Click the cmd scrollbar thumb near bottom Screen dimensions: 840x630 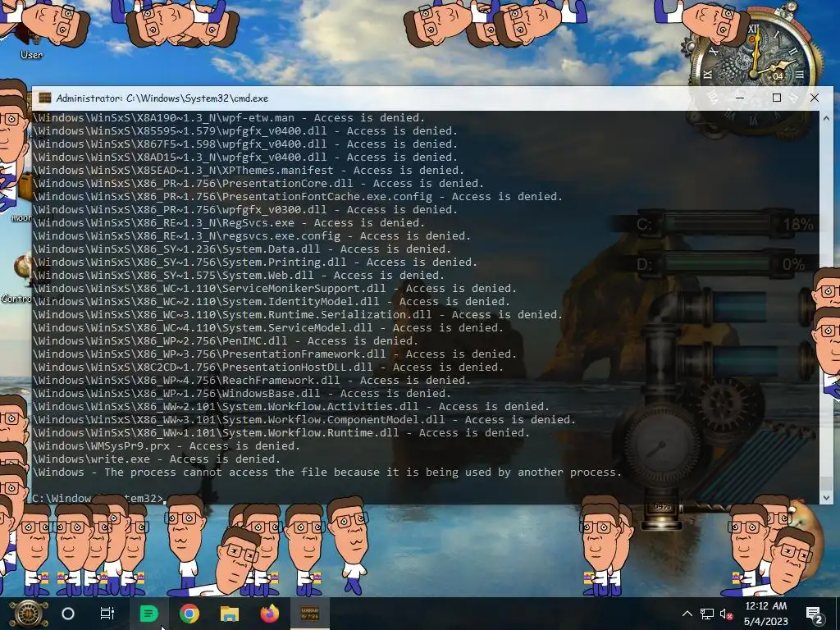click(825, 482)
